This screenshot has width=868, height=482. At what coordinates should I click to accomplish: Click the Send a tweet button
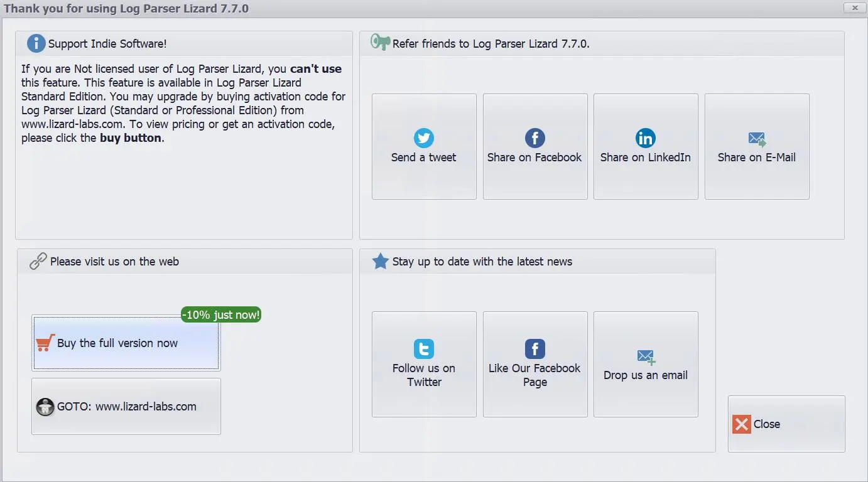(x=424, y=147)
